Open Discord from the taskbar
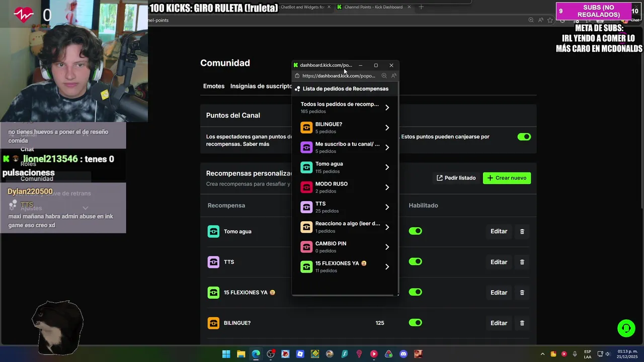The width and height of the screenshot is (644, 362). click(403, 354)
